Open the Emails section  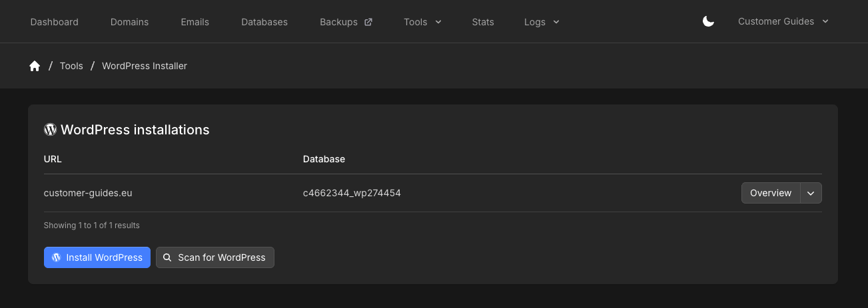click(195, 22)
